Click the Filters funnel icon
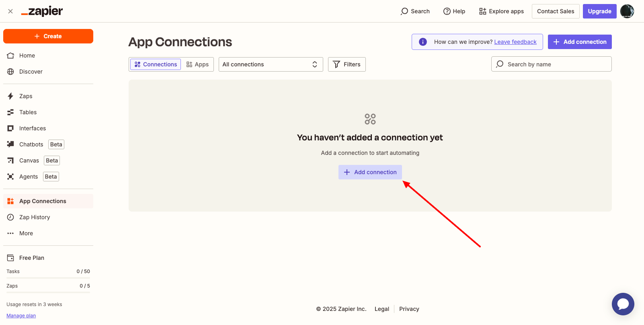Screen dimensions: 644x325 pos(336,64)
